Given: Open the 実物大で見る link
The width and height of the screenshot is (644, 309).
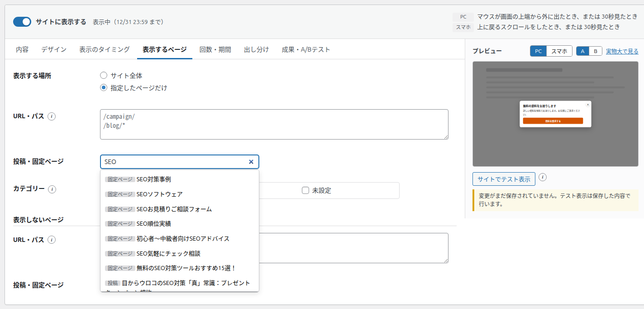Looking at the screenshot, I should (x=622, y=51).
